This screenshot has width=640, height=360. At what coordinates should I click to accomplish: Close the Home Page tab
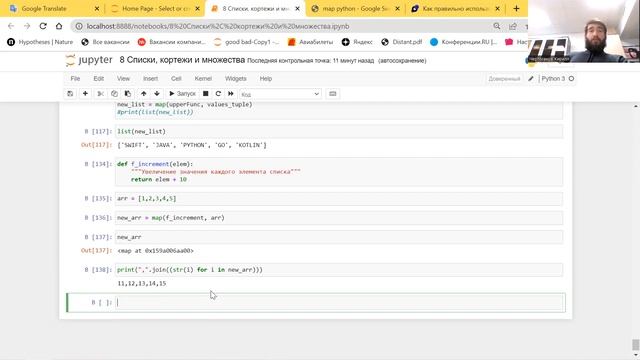(198, 9)
